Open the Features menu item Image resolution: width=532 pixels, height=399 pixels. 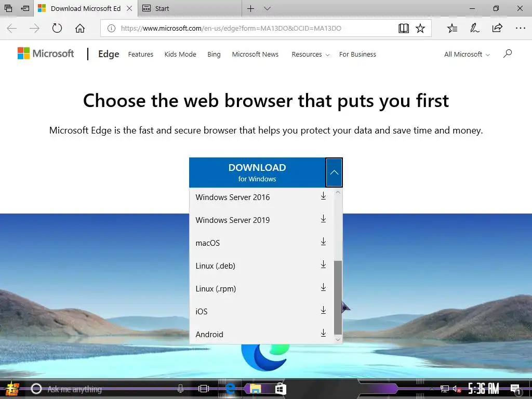tap(140, 54)
